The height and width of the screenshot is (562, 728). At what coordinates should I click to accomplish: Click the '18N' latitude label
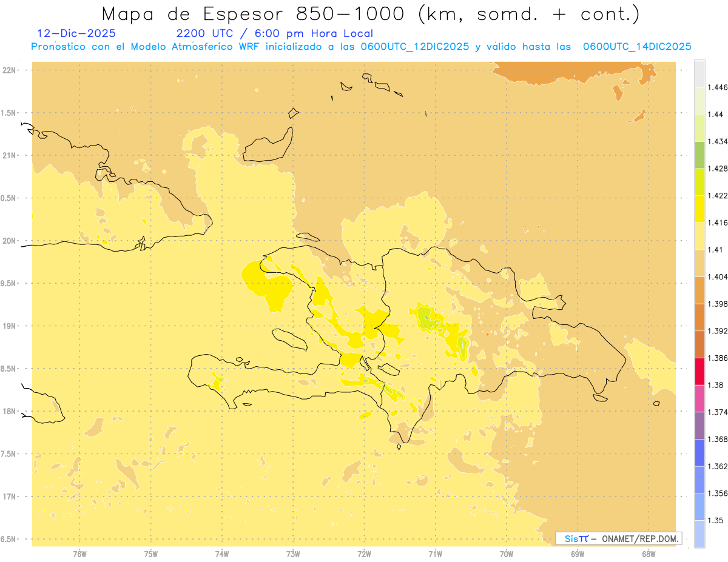tap(10, 411)
